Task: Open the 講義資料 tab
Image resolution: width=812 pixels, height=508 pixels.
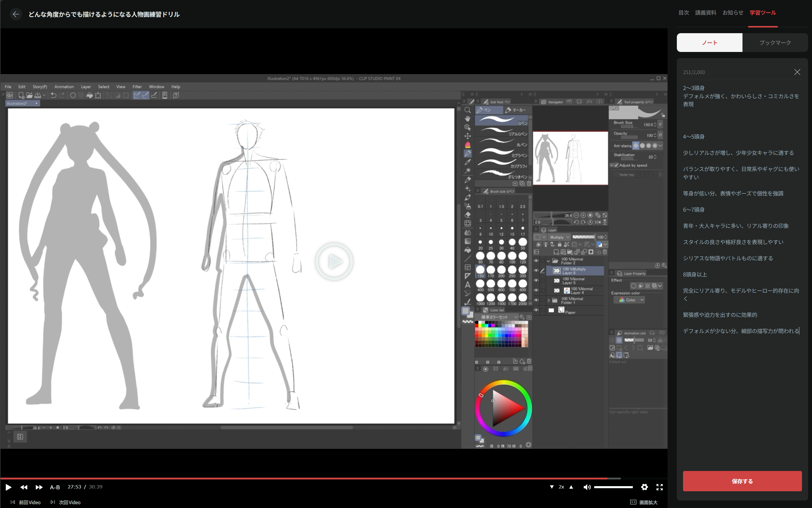Action: [705, 13]
